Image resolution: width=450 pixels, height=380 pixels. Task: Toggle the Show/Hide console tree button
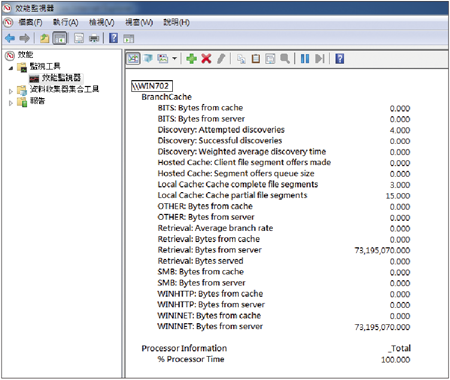(x=60, y=38)
